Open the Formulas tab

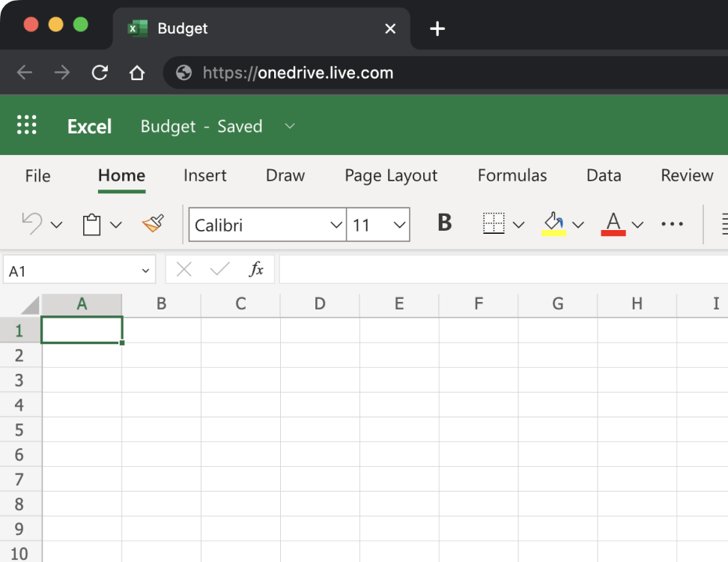pyautogui.click(x=512, y=175)
